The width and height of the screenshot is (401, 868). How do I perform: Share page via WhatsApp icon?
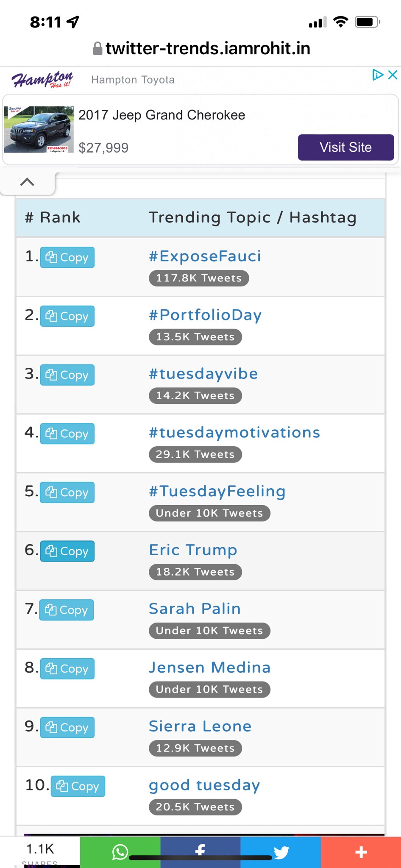click(120, 852)
